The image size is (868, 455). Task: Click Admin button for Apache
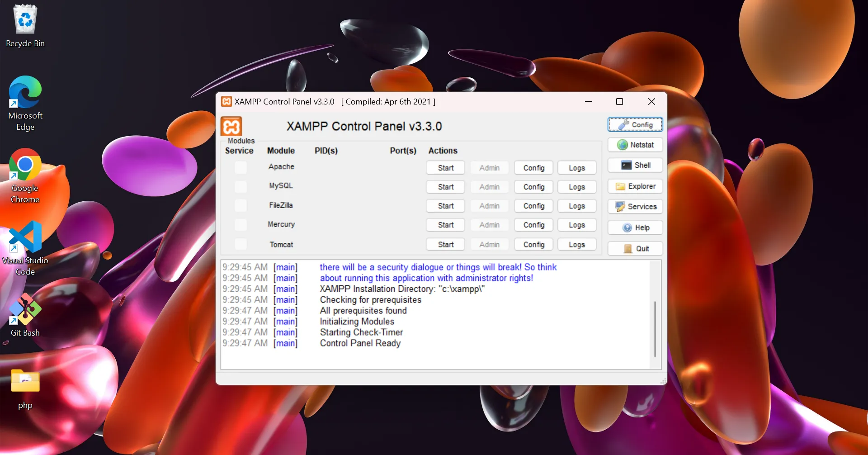click(490, 168)
